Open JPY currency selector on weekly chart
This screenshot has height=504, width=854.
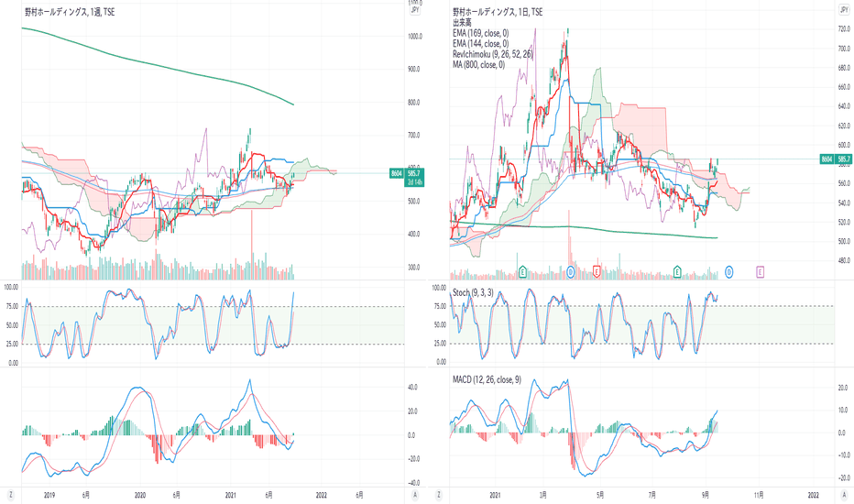415,10
